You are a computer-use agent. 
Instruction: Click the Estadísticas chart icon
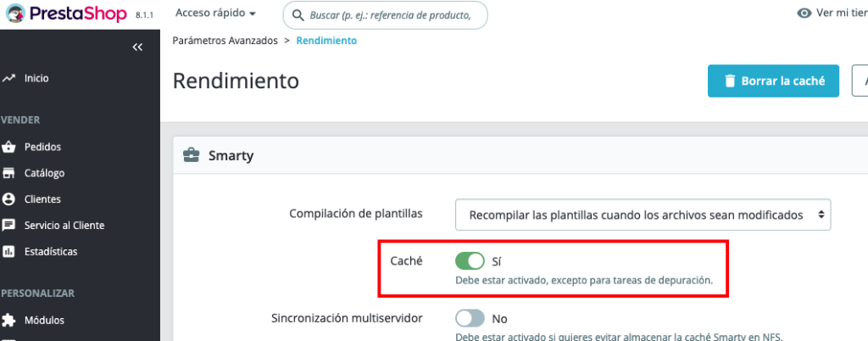pos(9,252)
